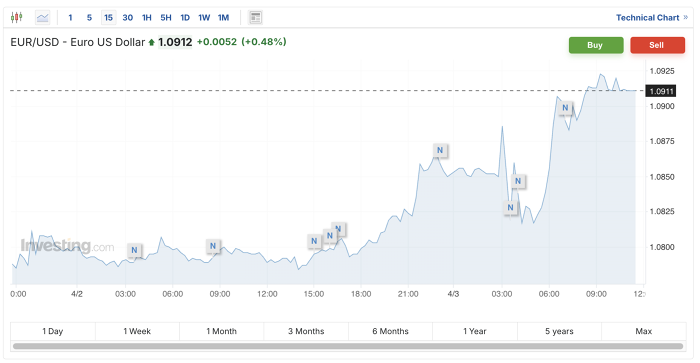Image resolution: width=700 pixels, height=363 pixels.
Task: Select the 5 minute interval
Action: (89, 18)
